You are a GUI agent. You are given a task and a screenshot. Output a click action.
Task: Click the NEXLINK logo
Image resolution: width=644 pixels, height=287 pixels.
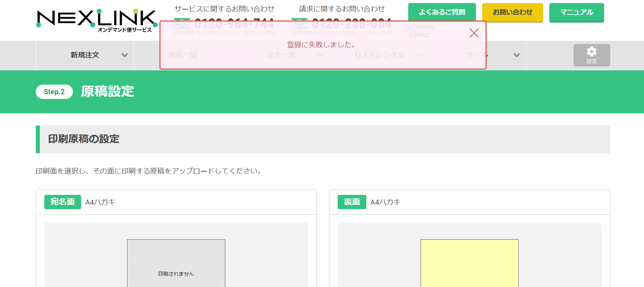pos(97,20)
